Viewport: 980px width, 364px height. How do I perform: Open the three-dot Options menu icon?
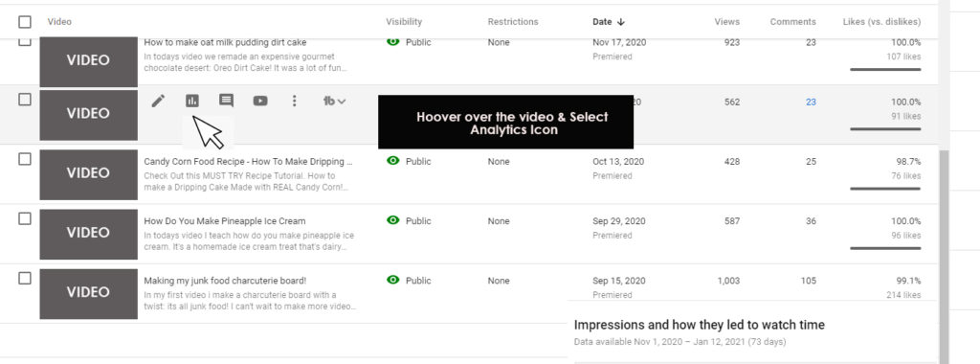pos(295,101)
